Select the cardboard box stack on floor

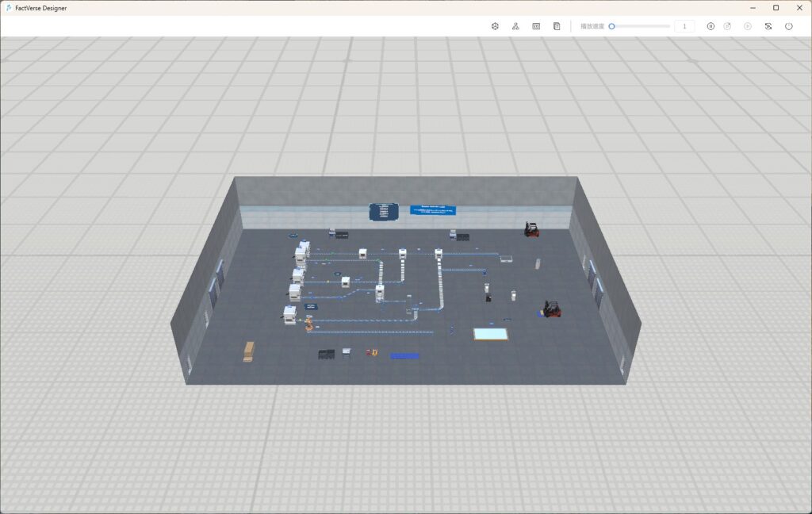[x=249, y=351]
